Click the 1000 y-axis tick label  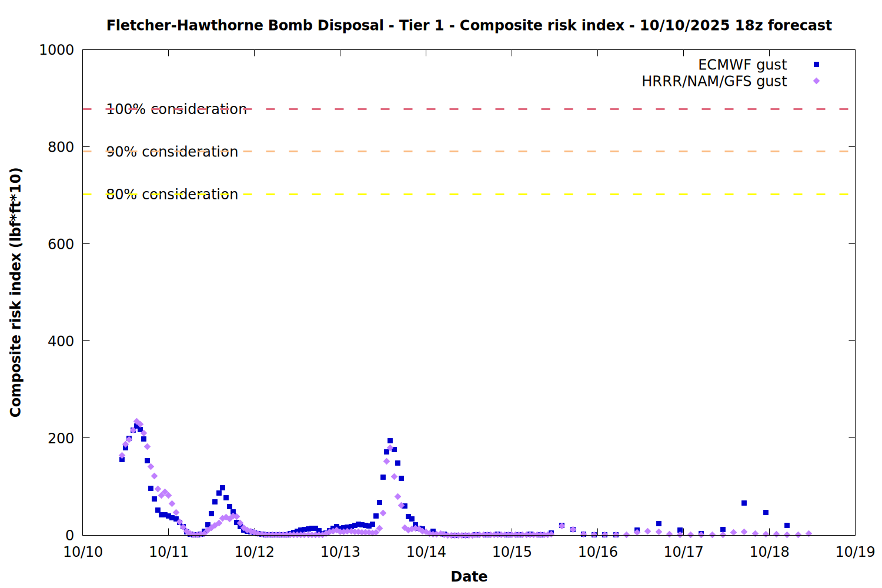click(57, 50)
